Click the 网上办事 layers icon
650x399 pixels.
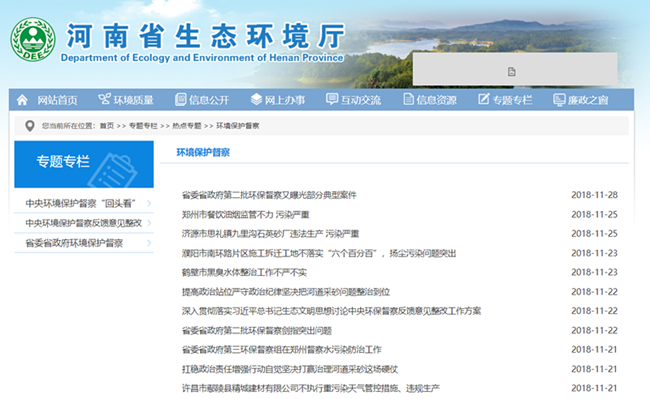[256, 99]
